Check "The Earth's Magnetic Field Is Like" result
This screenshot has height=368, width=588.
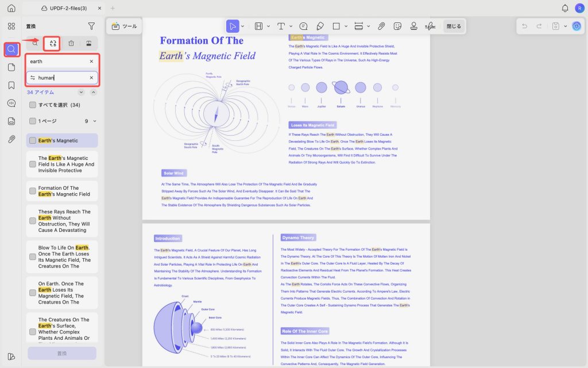coord(33,164)
